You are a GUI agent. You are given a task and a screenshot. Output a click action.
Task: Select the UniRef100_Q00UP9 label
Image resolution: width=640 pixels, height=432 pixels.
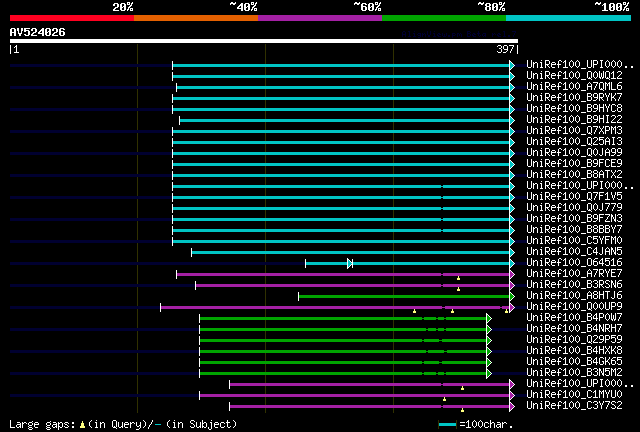click(574, 307)
